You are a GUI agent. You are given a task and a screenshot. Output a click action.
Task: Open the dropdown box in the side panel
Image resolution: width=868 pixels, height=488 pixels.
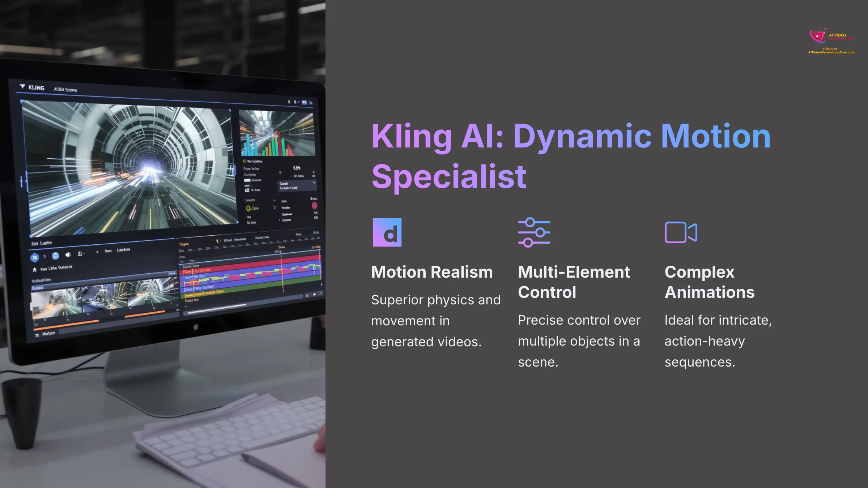pos(297,186)
